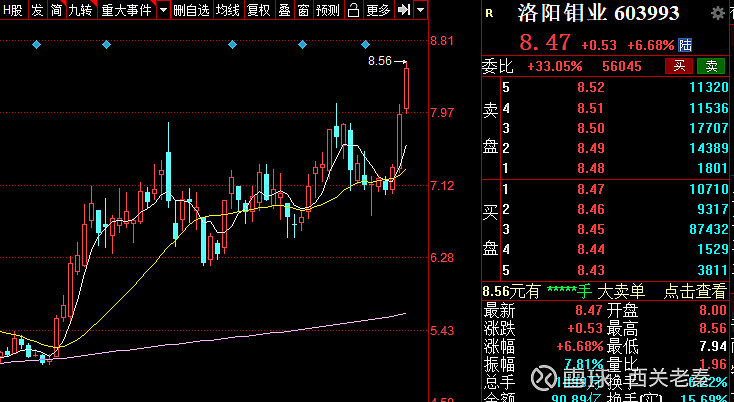Click the 最低 value 7.94
Image resolution: width=734 pixels, height=402 pixels.
point(712,347)
